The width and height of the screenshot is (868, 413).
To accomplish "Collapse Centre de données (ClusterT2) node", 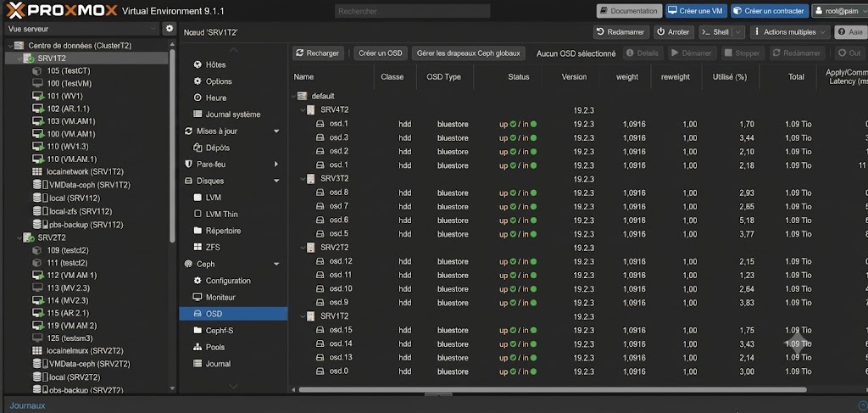I will click(x=8, y=46).
